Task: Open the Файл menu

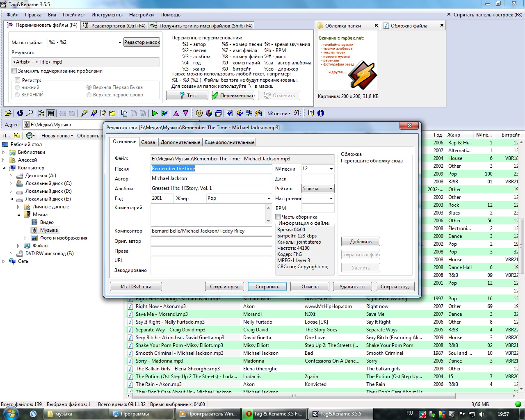Action: [12, 14]
